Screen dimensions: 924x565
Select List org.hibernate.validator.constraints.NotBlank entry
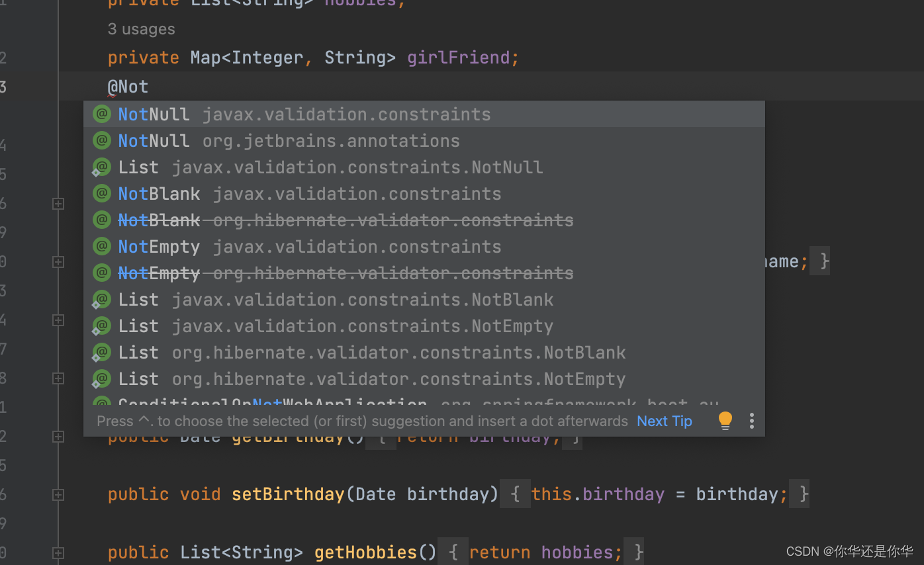click(x=424, y=353)
